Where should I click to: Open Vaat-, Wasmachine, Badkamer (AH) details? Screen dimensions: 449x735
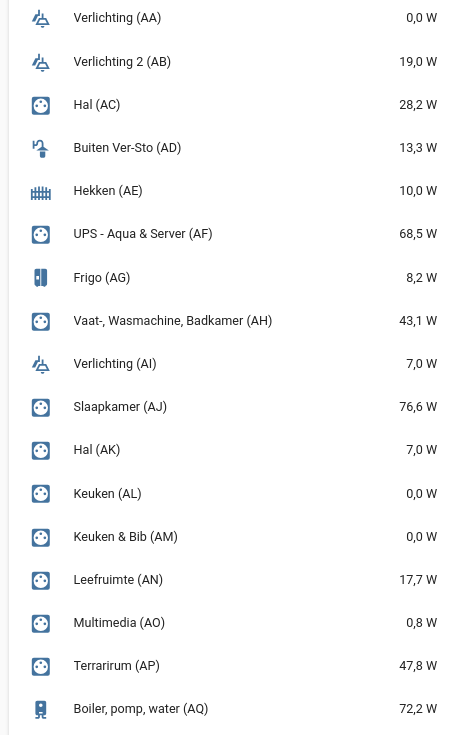point(229,321)
